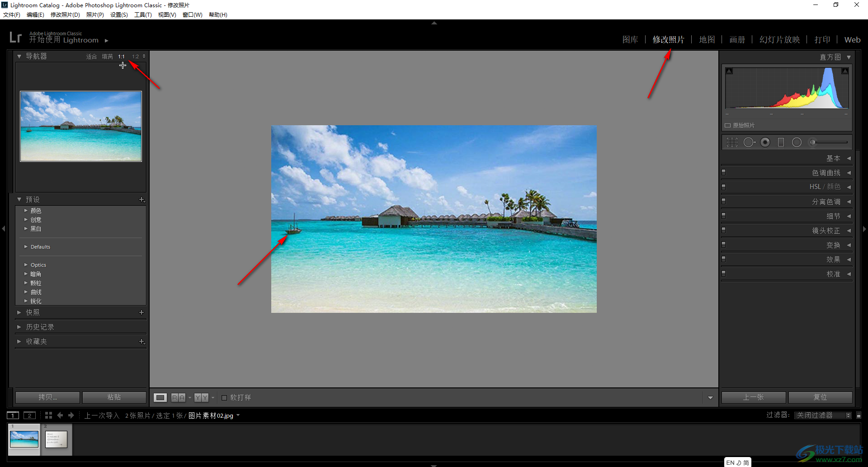Click the 复位 reset button
Viewport: 868px width, 467px height.
click(820, 397)
